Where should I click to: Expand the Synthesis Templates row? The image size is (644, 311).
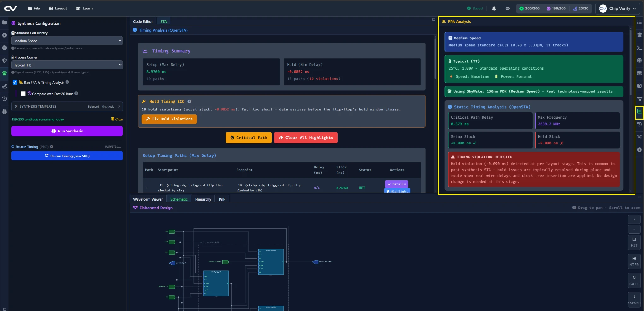click(67, 106)
